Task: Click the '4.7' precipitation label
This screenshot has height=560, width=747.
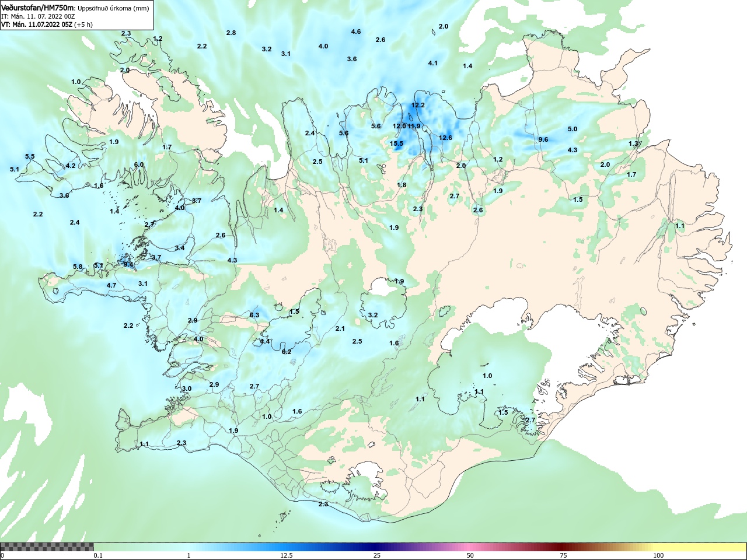Action: pos(111,285)
